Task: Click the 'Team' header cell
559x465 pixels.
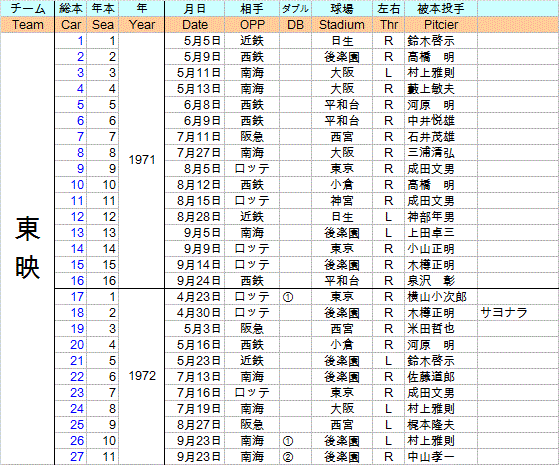Action: pos(27,25)
